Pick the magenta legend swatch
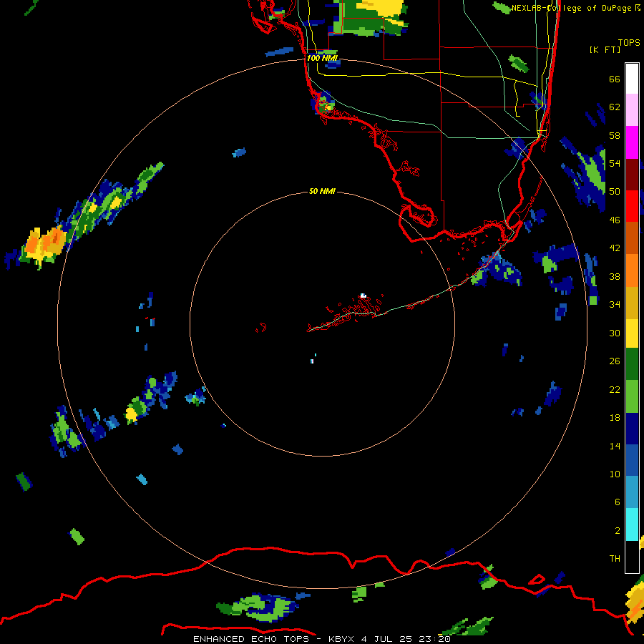Screen dimensions: 644x644 click(632, 142)
